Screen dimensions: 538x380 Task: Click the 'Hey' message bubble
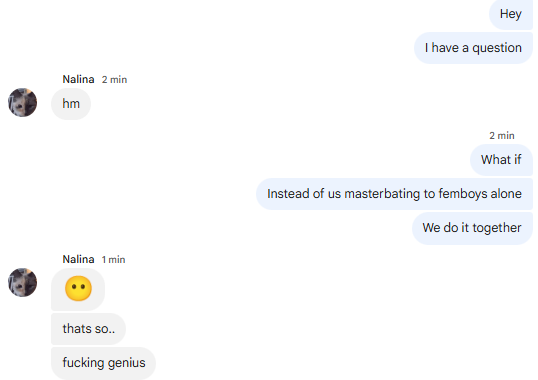click(511, 14)
